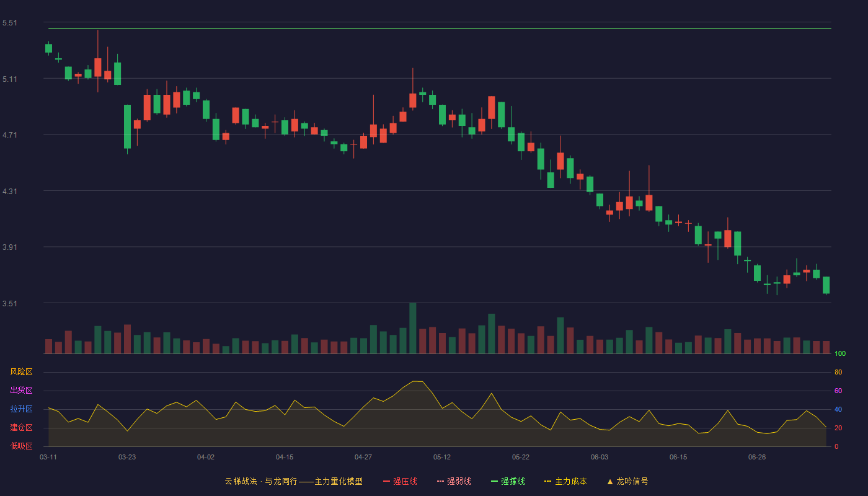This screenshot has height=496, width=868.
Task: Click the 03-11 date label
Action: coord(48,458)
